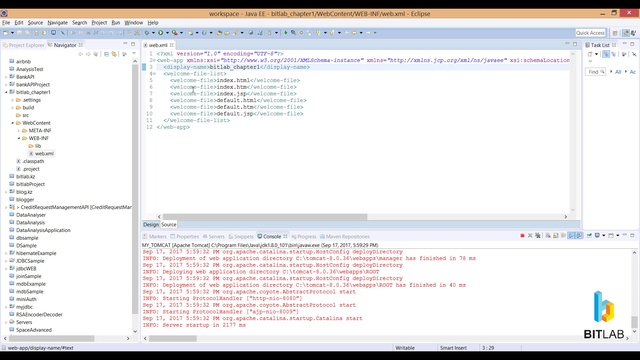Maximize the Console panel
This screenshot has height=360, width=640.
(x=632, y=236)
